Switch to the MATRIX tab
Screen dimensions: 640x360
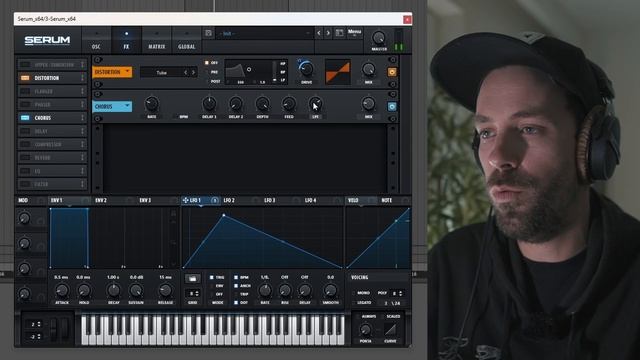[156, 40]
